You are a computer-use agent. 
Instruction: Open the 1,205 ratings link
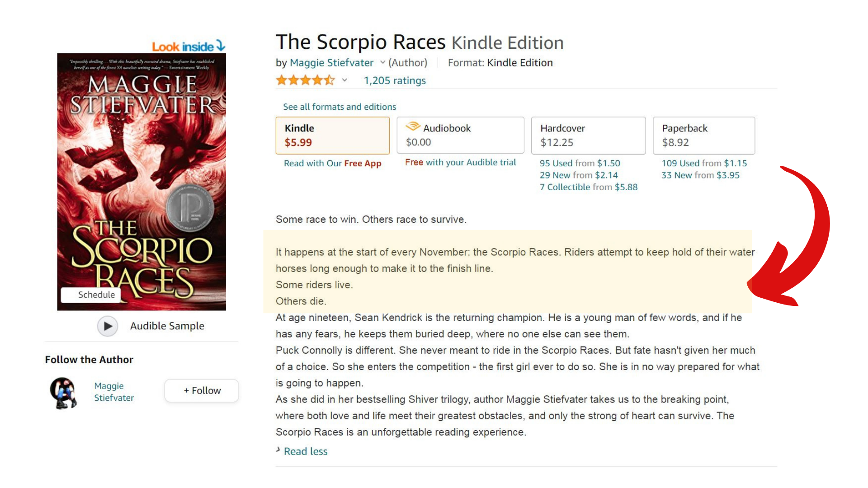(x=395, y=80)
